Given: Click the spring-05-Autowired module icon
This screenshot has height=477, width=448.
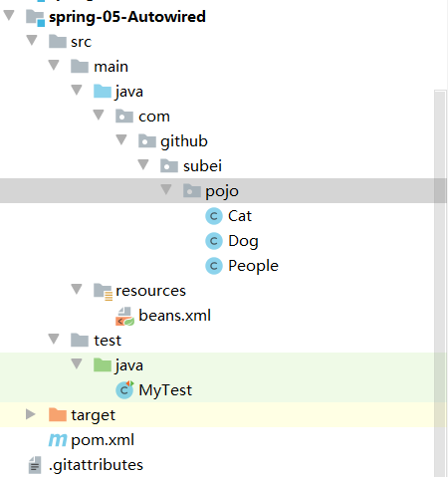Looking at the screenshot, I should pyautogui.click(x=35, y=18).
